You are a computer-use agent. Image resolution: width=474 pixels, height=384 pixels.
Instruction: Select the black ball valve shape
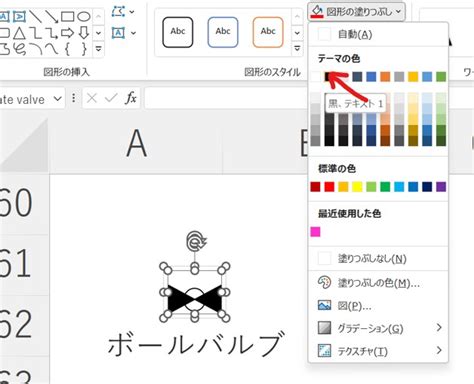click(x=195, y=298)
